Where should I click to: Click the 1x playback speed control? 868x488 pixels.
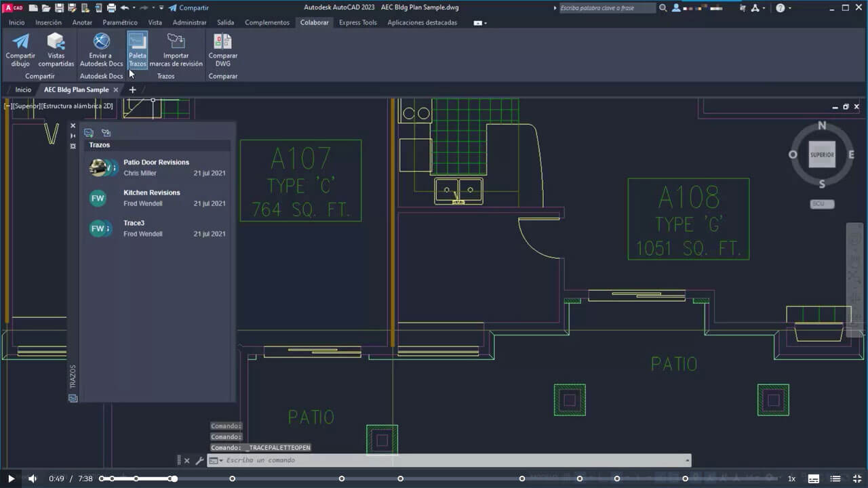[x=791, y=479]
